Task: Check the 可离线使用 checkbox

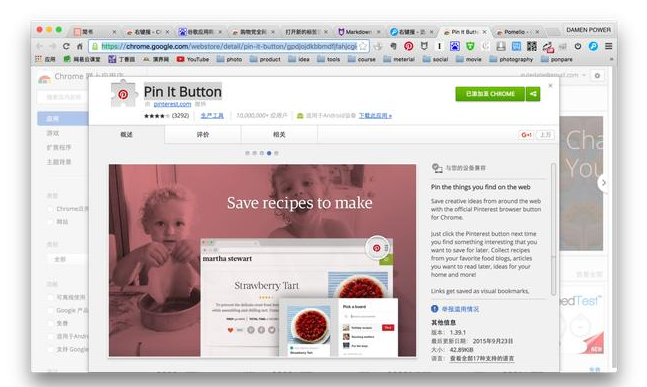Action: 50,297
